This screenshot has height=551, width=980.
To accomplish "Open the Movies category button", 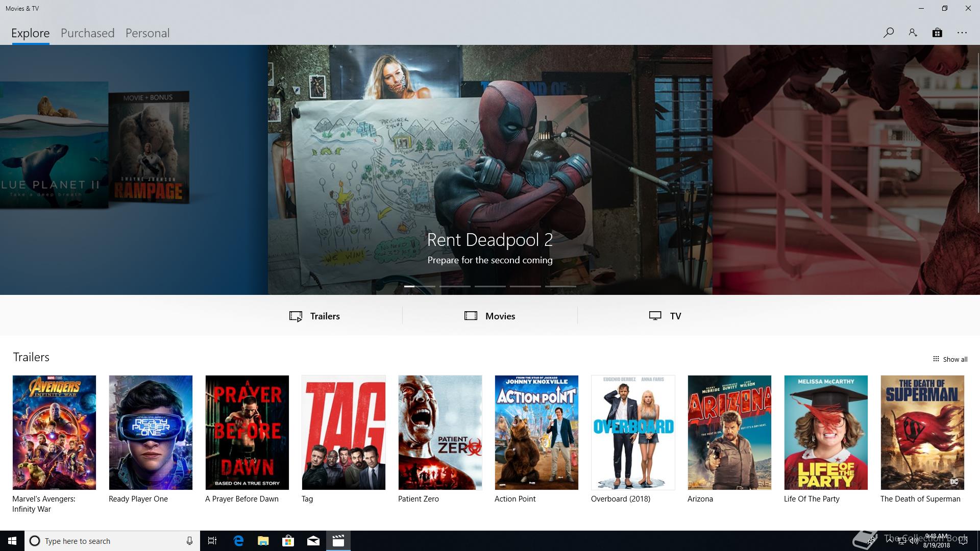I will [489, 316].
